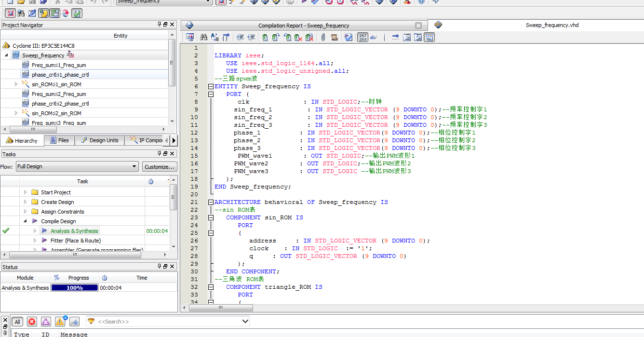Collapse the ENTITY Sweep_frequency code block

point(211,87)
